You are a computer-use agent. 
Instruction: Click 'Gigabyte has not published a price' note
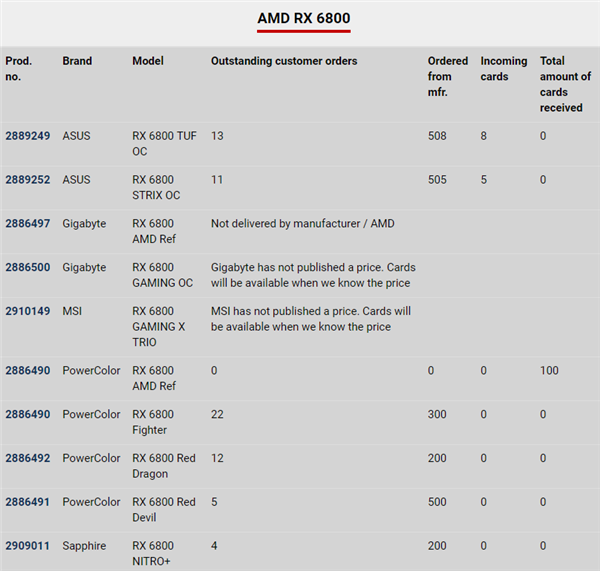[x=313, y=275]
